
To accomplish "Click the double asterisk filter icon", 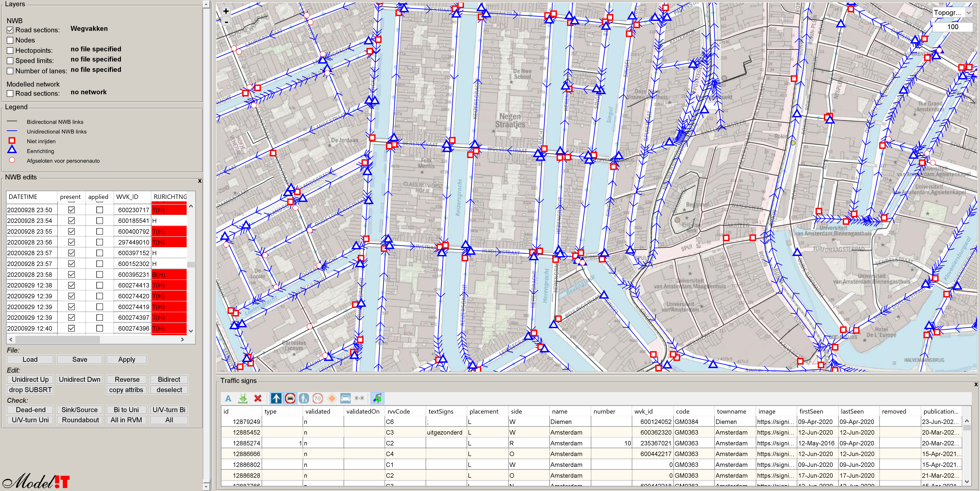I will click(x=359, y=398).
